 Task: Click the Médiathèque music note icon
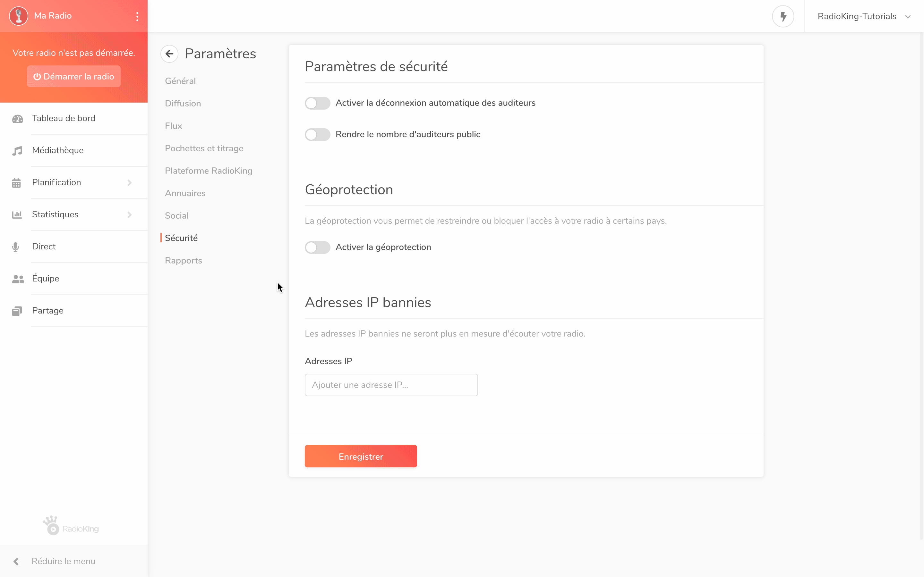point(17,151)
